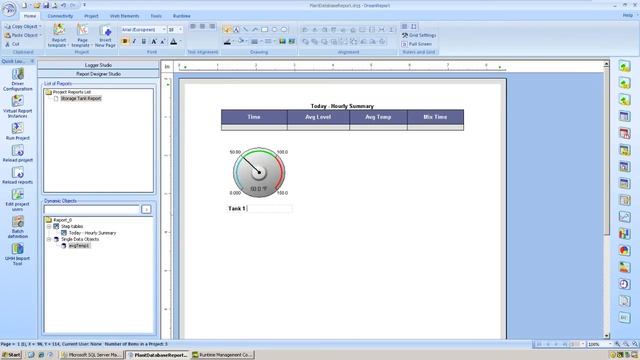This screenshot has height=360, width=640.
Task: Insert a clock object from the right toolbar
Action: pyautogui.click(x=624, y=284)
